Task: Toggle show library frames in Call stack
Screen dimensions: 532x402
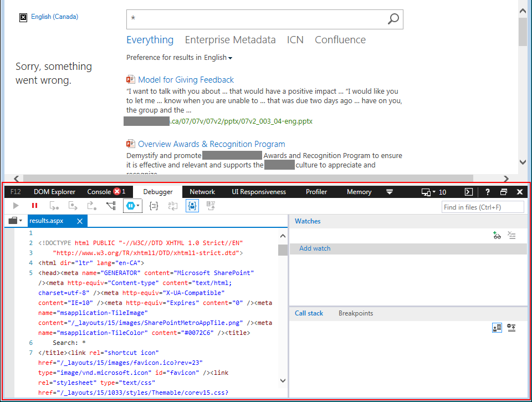Action: tap(497, 328)
